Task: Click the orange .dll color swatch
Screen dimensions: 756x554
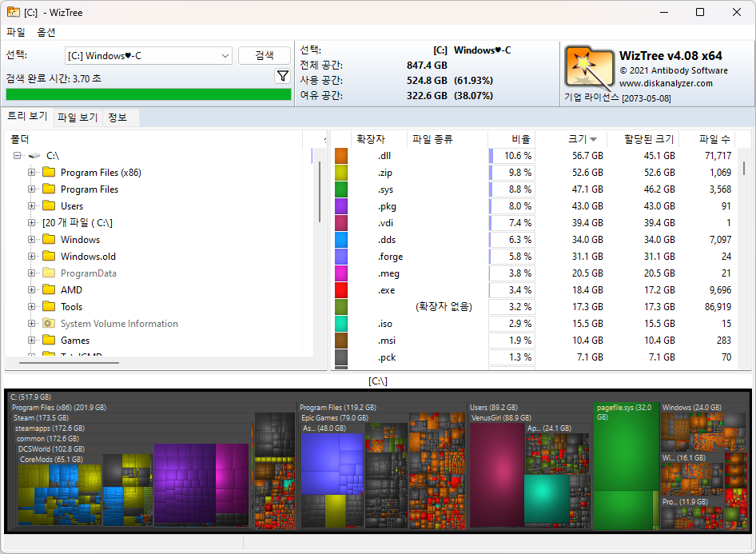Action: [x=341, y=156]
